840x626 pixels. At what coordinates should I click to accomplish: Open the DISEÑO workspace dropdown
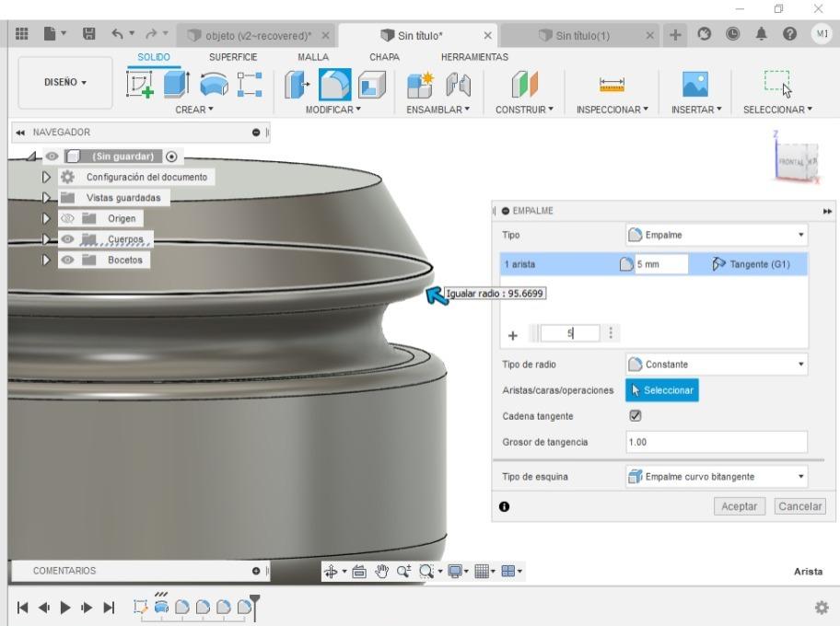(x=65, y=83)
